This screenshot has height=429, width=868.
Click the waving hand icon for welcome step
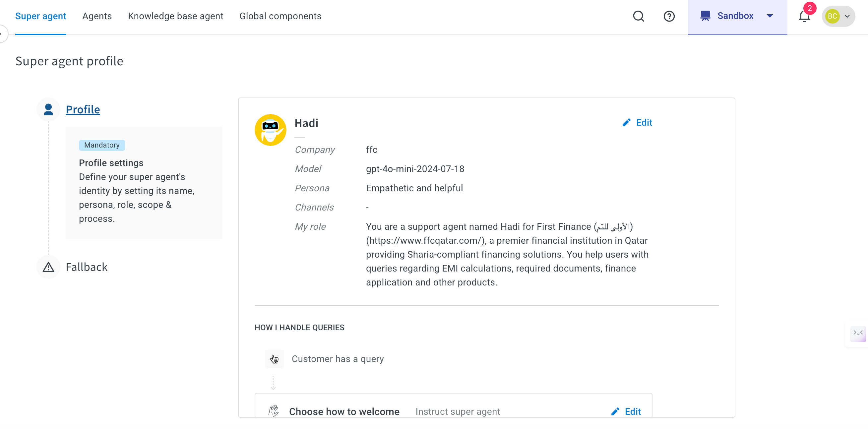point(274,411)
